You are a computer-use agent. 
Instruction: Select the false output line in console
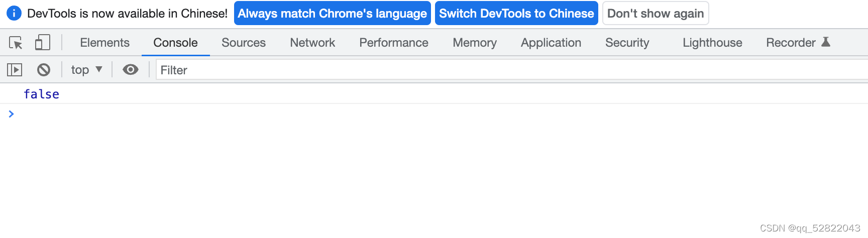(42, 94)
